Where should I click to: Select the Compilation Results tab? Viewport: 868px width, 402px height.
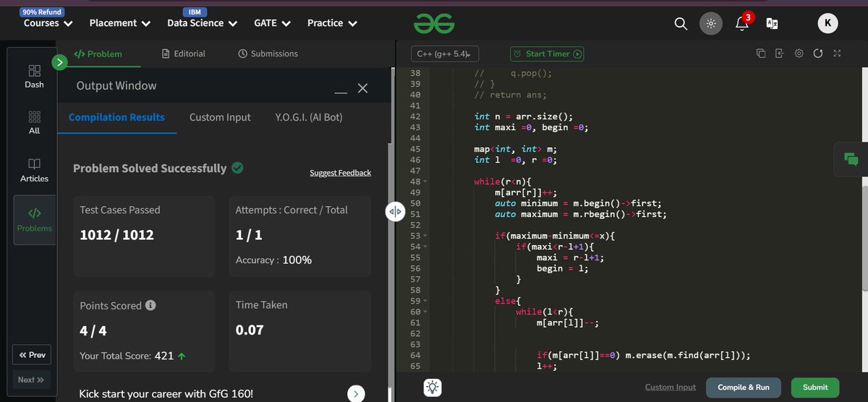[116, 117]
